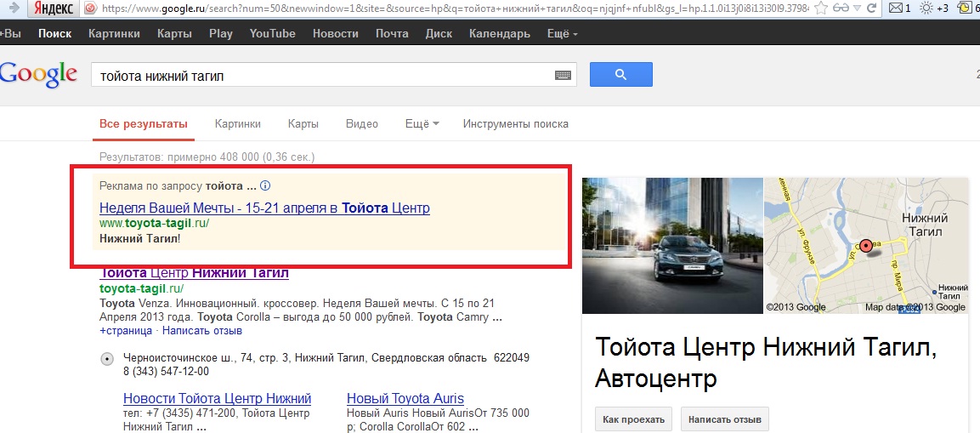The image size is (980, 433).
Task: Switch to the Видео results tab
Action: click(x=362, y=124)
